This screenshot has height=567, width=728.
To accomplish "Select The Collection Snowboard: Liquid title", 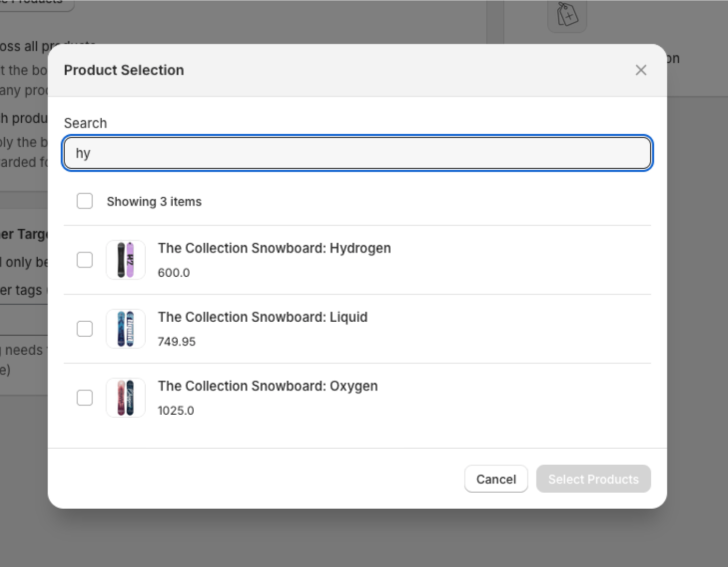I will pos(262,317).
